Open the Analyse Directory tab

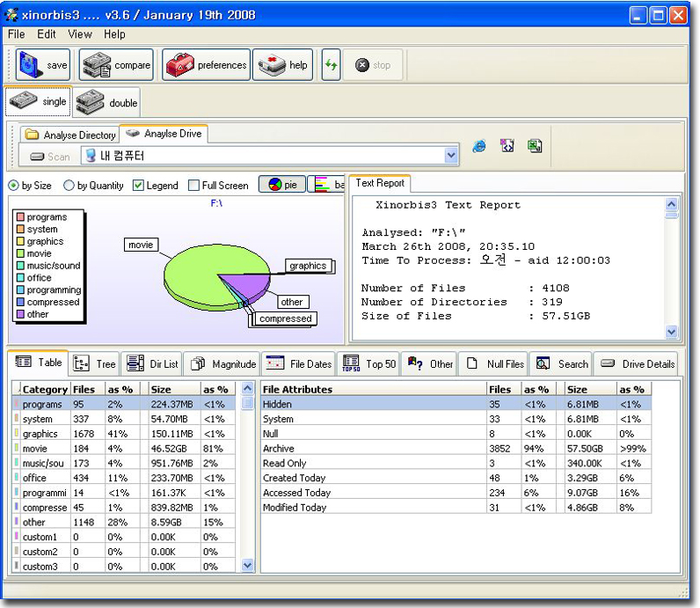(x=70, y=135)
